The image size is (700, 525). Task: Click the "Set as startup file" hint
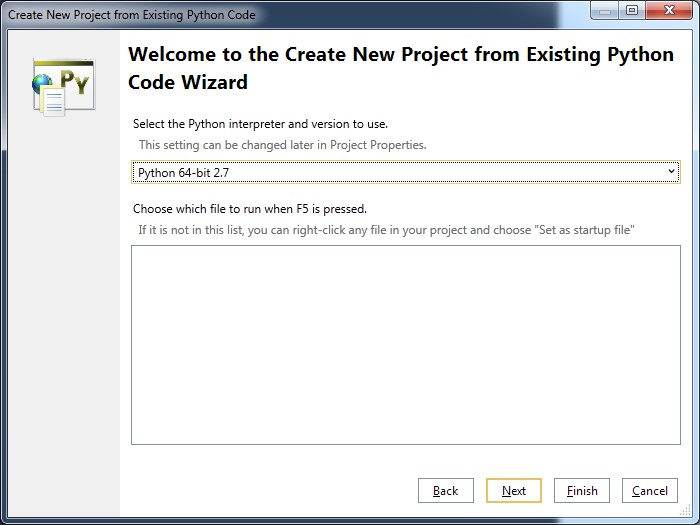386,230
